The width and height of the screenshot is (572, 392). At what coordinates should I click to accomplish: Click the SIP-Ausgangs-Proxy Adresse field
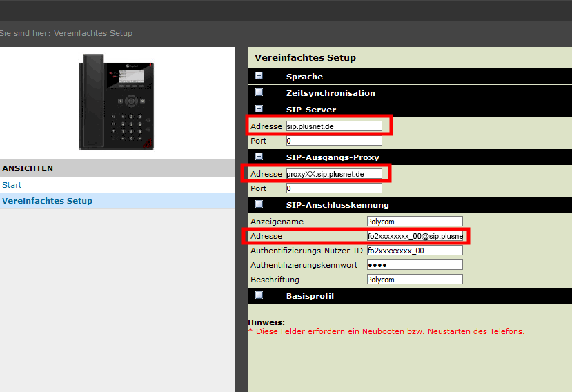point(334,174)
